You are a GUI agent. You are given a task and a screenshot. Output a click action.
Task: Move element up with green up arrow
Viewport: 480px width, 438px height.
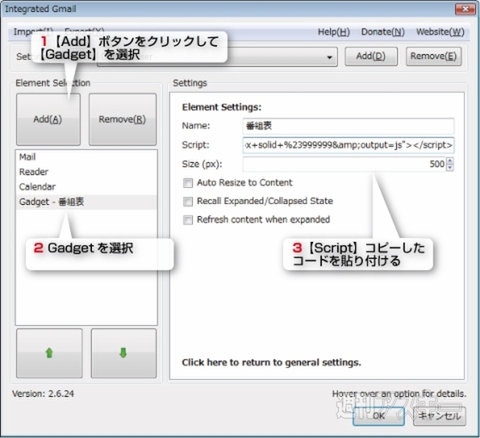click(x=49, y=353)
